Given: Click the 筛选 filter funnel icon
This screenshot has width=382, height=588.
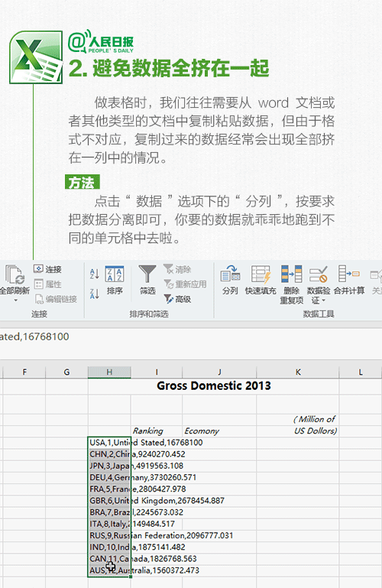Looking at the screenshot, I should [147, 275].
